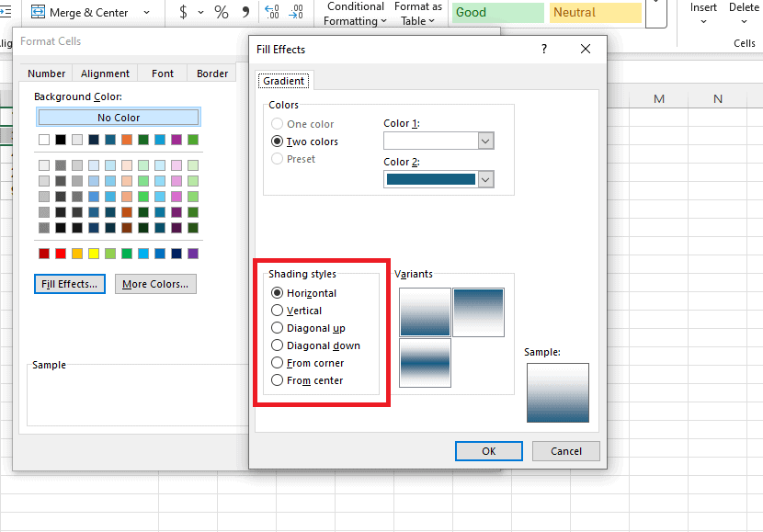
Task: Open the Color 2 dropdown
Action: pyautogui.click(x=485, y=179)
